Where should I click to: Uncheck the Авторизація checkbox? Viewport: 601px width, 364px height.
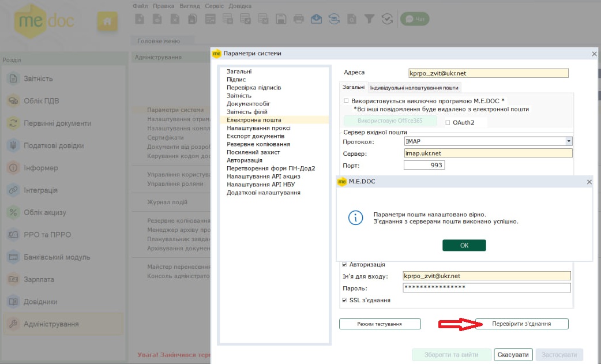point(345,264)
